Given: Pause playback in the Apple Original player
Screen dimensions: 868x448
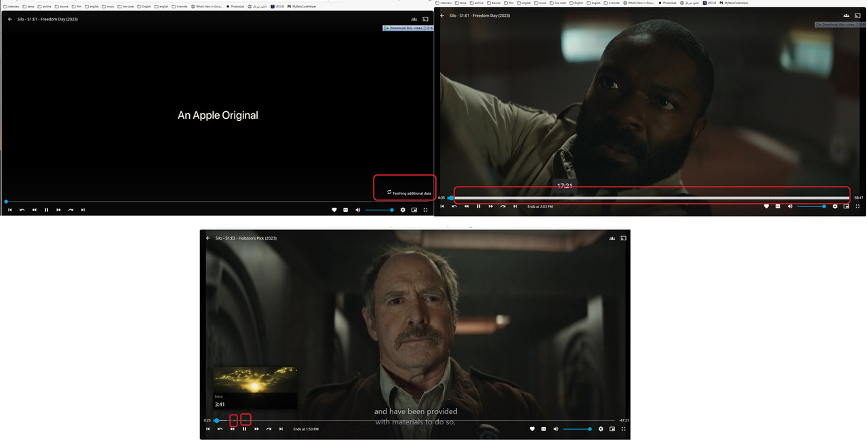Looking at the screenshot, I should [47, 210].
